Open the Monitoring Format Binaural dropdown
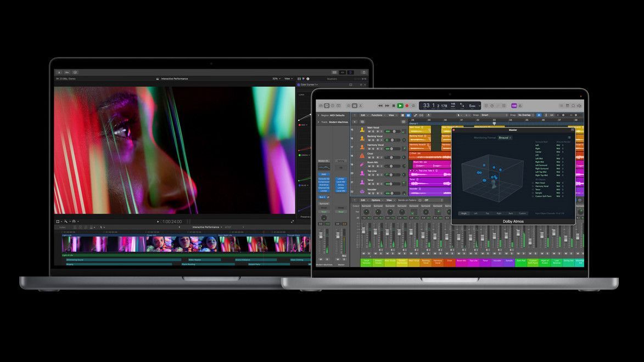 [505, 138]
